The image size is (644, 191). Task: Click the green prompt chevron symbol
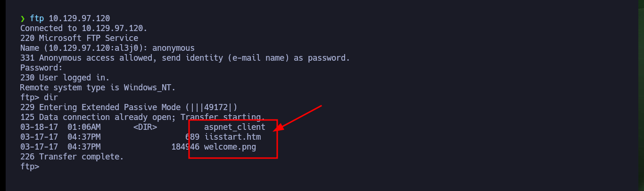point(23,18)
